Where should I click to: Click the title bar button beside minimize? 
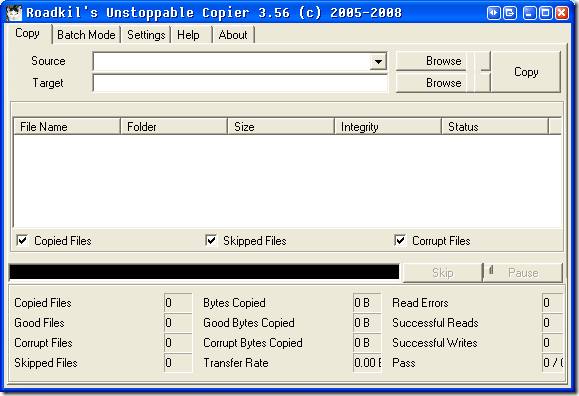click(x=510, y=13)
